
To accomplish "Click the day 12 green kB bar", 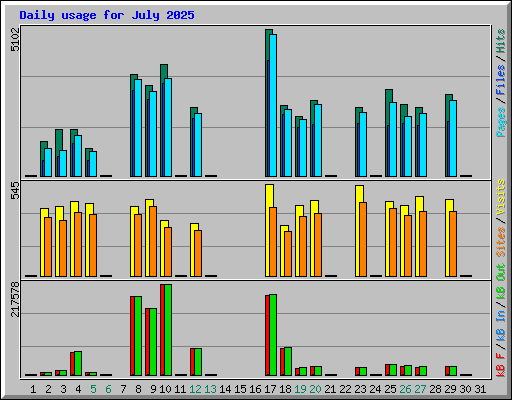I will click(198, 362).
